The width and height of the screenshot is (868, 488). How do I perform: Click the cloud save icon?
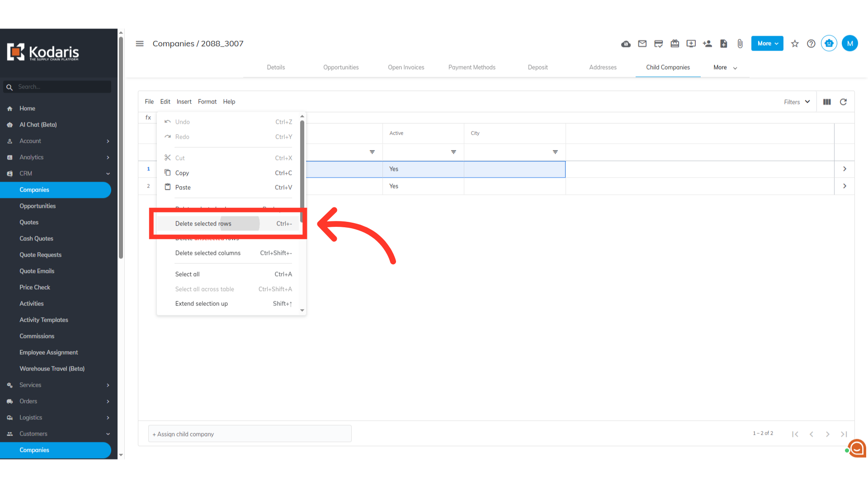(x=626, y=44)
